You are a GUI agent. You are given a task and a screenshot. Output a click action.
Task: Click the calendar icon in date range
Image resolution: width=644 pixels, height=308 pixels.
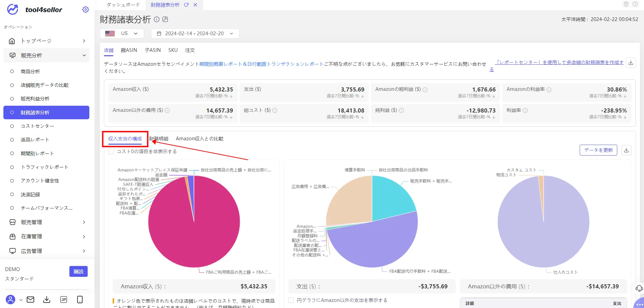[x=159, y=34]
